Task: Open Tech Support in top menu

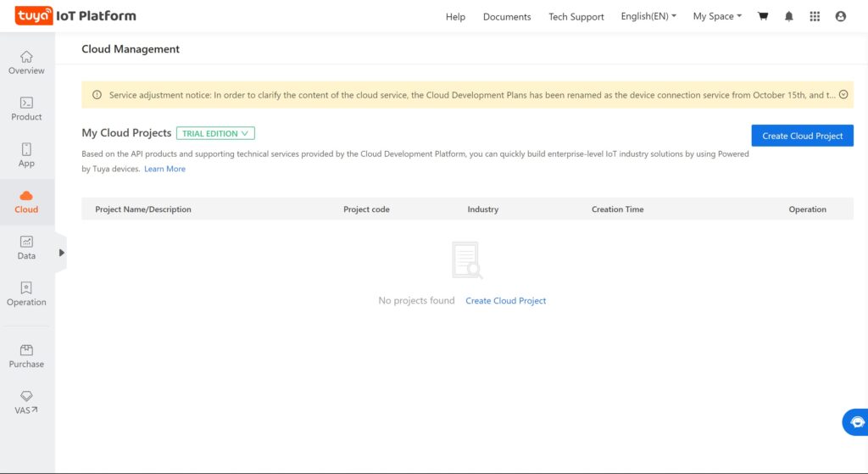Action: click(x=576, y=17)
